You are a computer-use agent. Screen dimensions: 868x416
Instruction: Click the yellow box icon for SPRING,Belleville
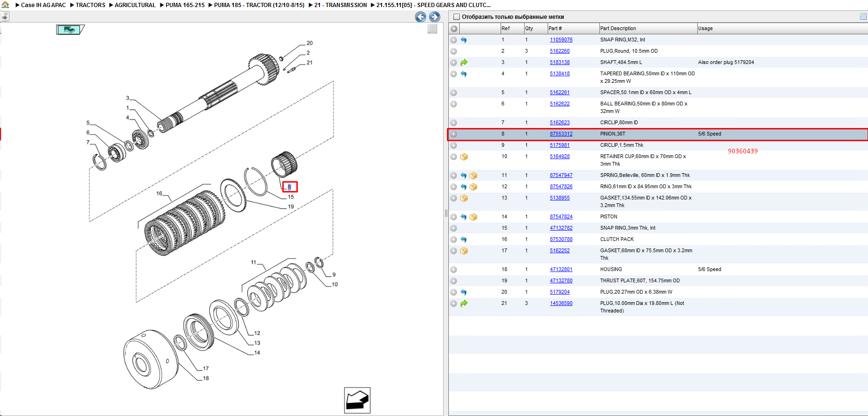(x=473, y=176)
